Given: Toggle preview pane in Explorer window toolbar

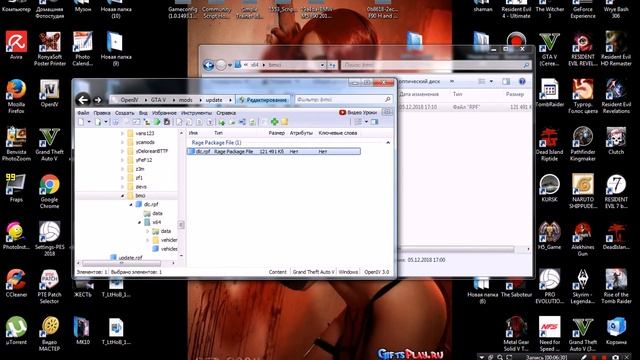Looking at the screenshot, I should [506, 82].
